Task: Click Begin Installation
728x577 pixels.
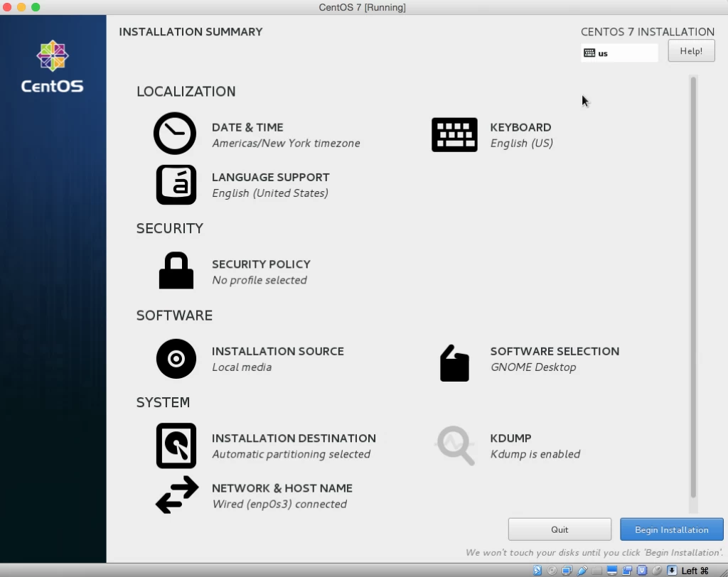Action: (671, 529)
